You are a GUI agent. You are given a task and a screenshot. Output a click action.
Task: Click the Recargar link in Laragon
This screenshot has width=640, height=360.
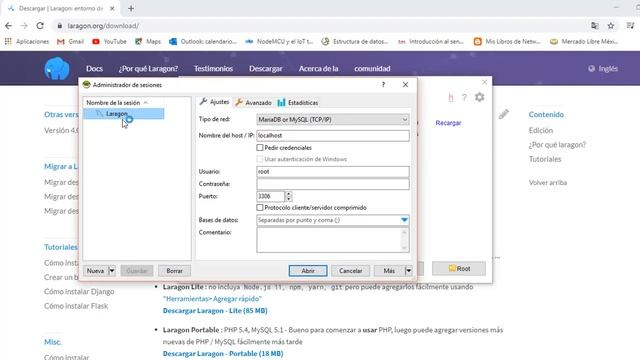[x=448, y=122]
